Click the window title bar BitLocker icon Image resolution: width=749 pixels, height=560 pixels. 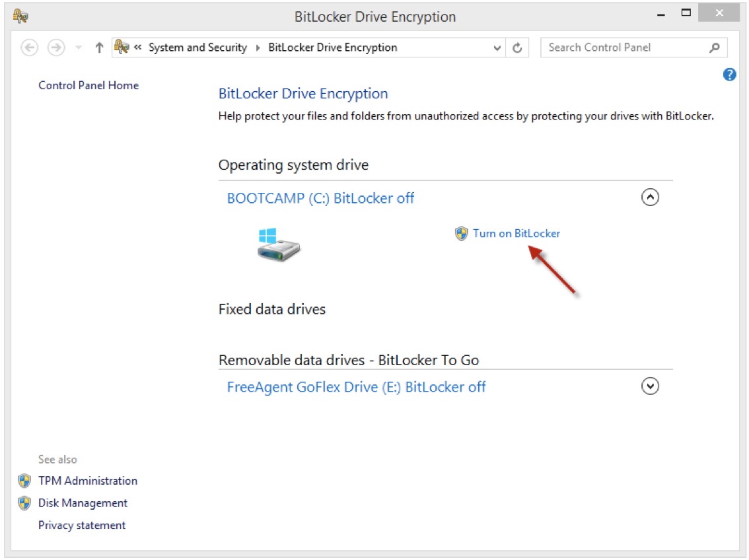click(x=20, y=17)
